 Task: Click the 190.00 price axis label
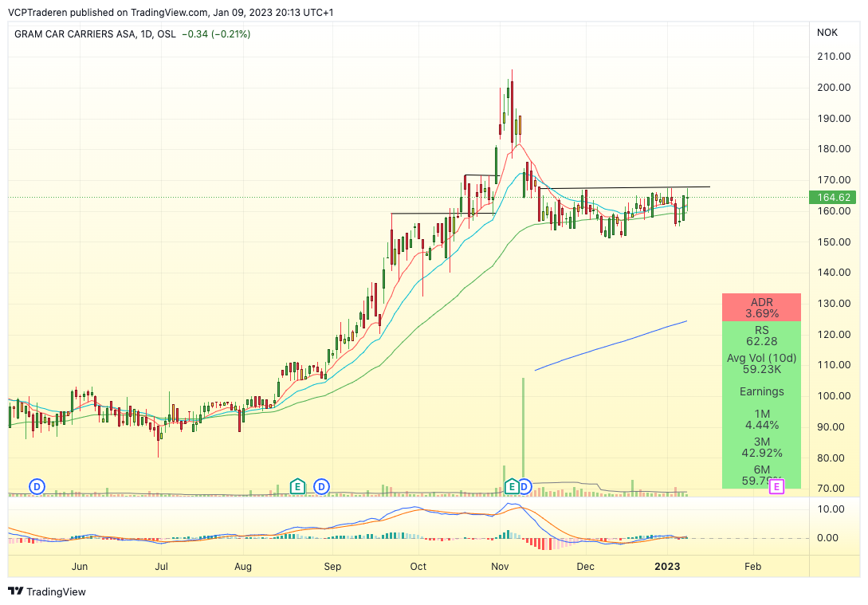tap(834, 119)
